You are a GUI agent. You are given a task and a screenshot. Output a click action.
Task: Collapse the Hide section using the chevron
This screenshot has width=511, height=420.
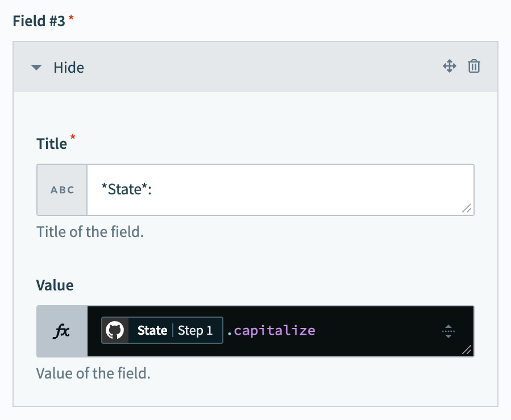36,67
